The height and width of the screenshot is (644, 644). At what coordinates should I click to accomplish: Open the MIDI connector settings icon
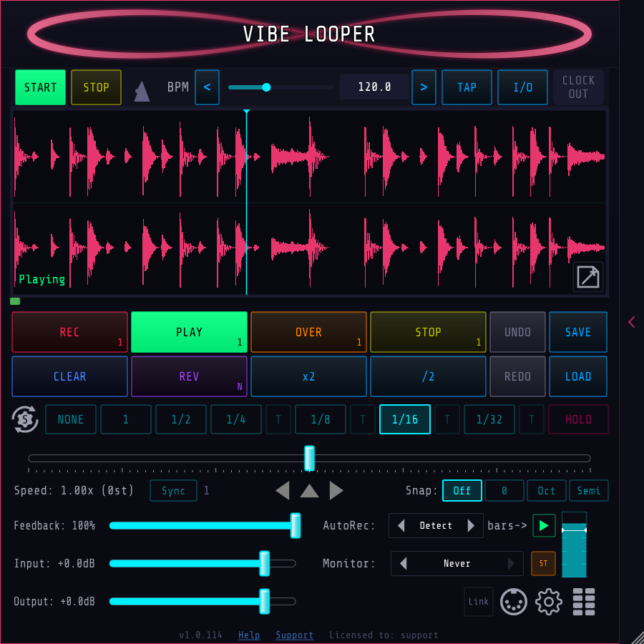514,602
